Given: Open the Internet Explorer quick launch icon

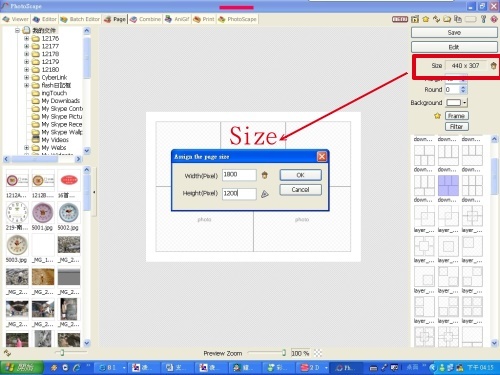Looking at the screenshot, I should pyautogui.click(x=77, y=368).
